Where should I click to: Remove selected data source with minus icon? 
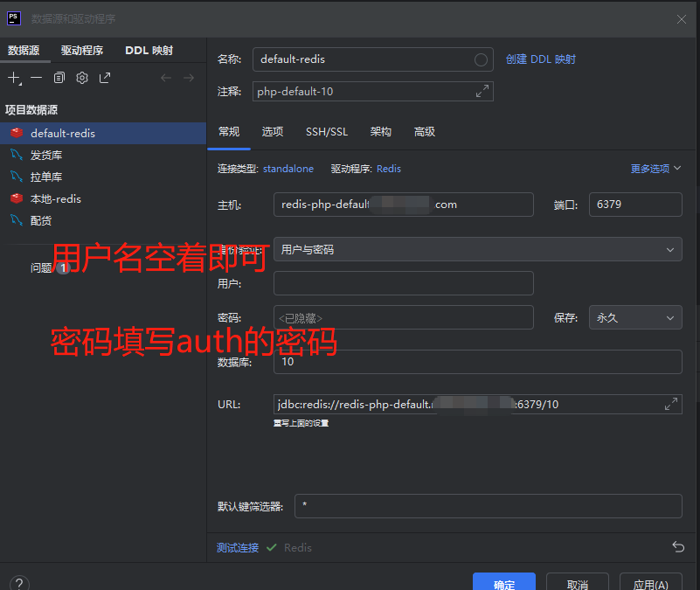point(36,78)
